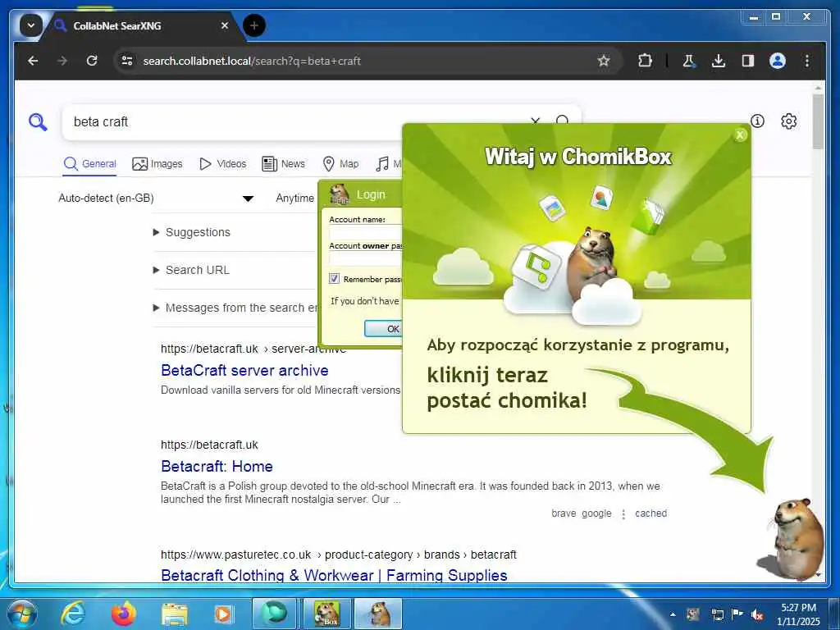The image size is (840, 630).
Task: Open Windows Explorer from the taskbar
Action: pos(175,614)
